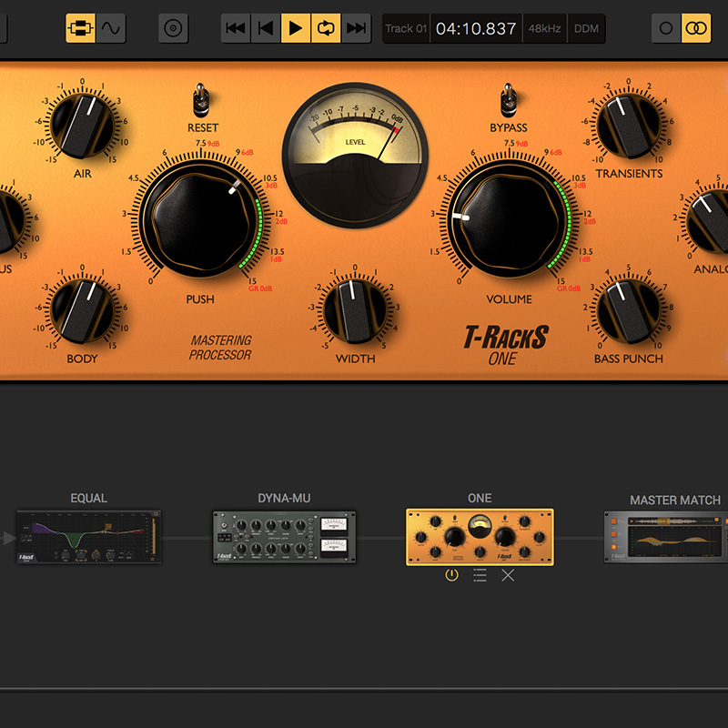Remove the ONE module with the X icon

[508, 575]
